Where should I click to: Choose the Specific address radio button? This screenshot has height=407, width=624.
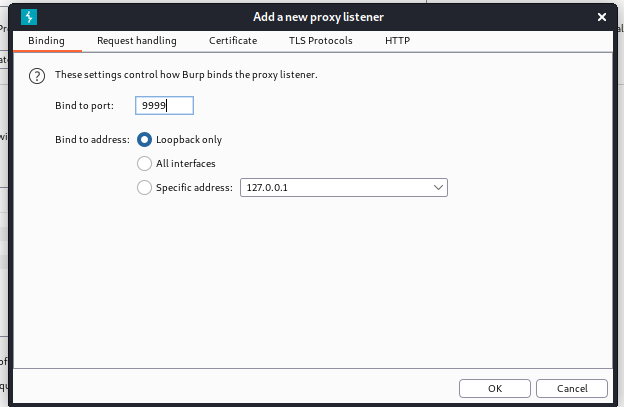coord(145,187)
